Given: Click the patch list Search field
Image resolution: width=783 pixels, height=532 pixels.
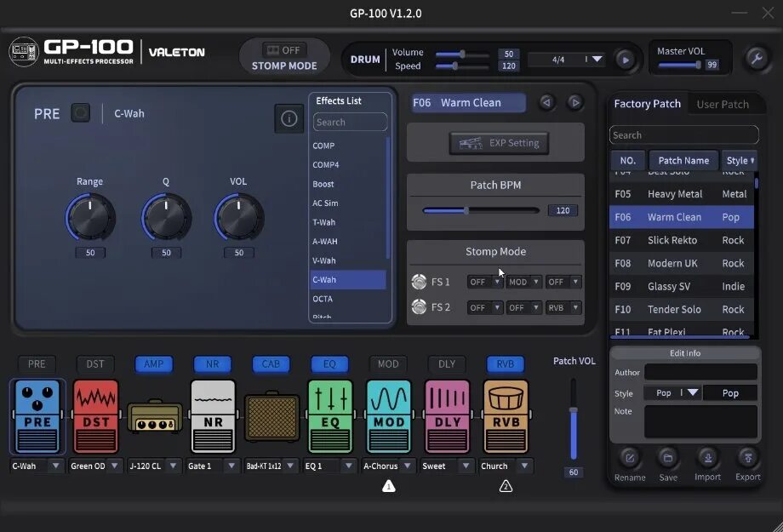Looking at the screenshot, I should 683,134.
